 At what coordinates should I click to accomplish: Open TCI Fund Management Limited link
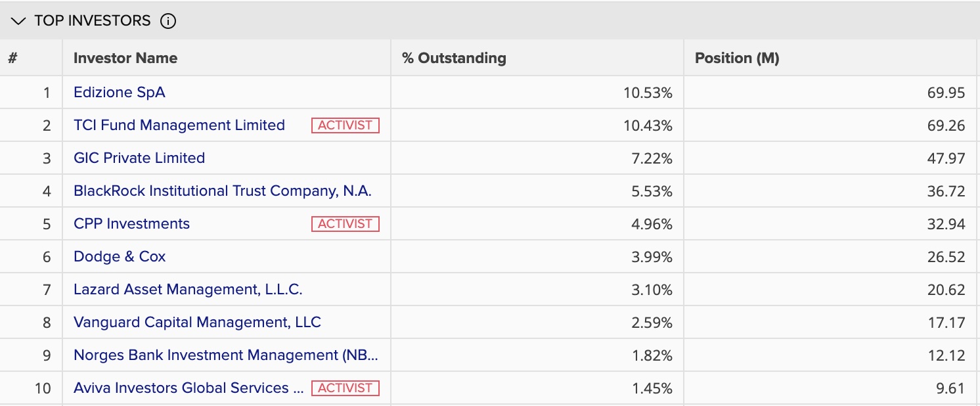point(179,125)
